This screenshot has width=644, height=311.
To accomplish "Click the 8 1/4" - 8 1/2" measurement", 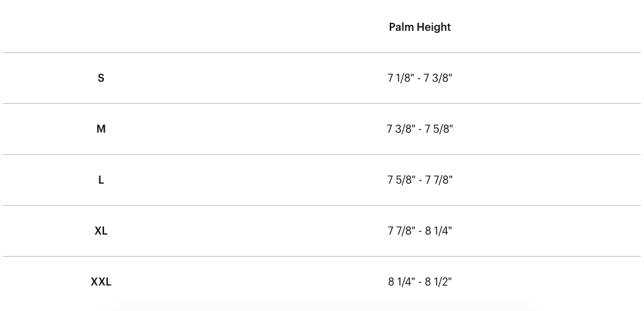I will pos(419,282).
